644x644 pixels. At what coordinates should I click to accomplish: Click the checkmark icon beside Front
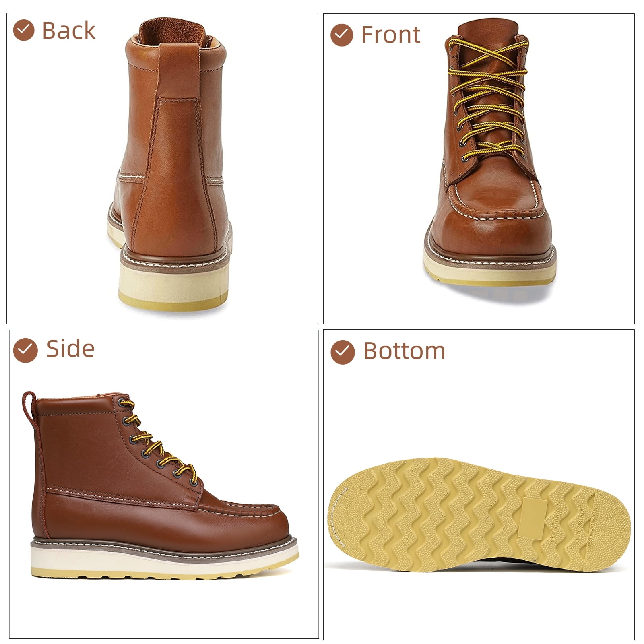pyautogui.click(x=342, y=35)
